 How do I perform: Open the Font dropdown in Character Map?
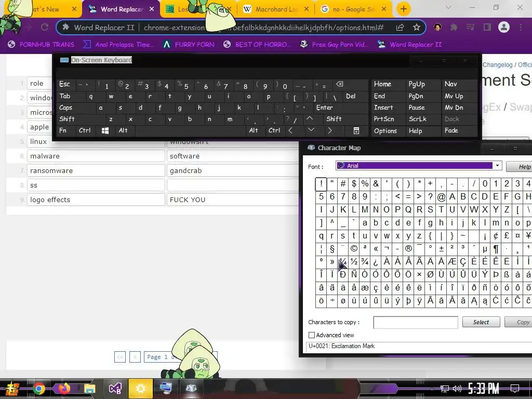click(x=497, y=166)
